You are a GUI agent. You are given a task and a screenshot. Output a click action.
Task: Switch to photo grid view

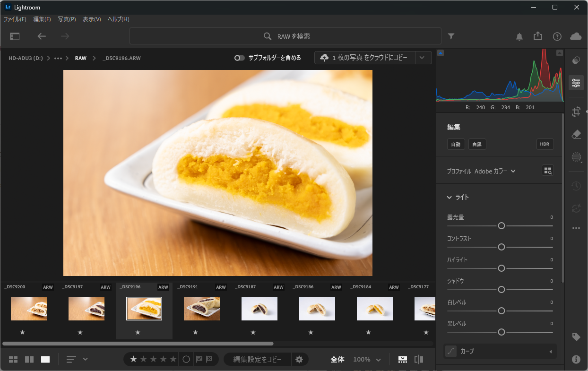click(13, 360)
